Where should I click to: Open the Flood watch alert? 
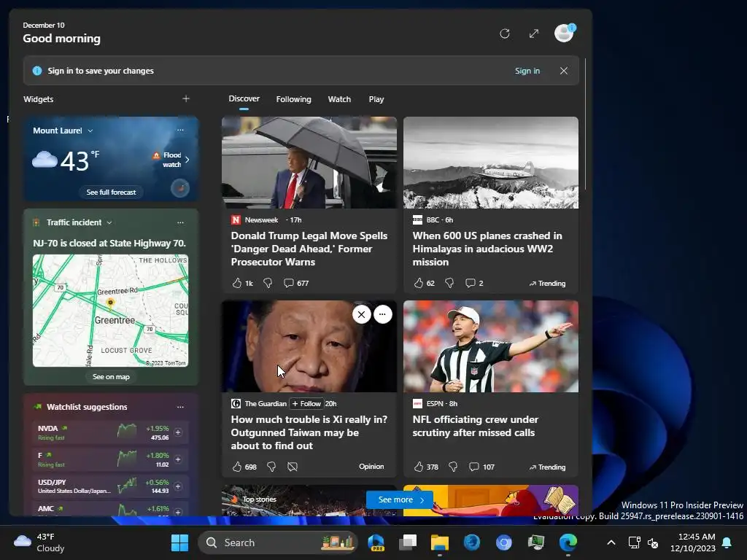pos(171,160)
